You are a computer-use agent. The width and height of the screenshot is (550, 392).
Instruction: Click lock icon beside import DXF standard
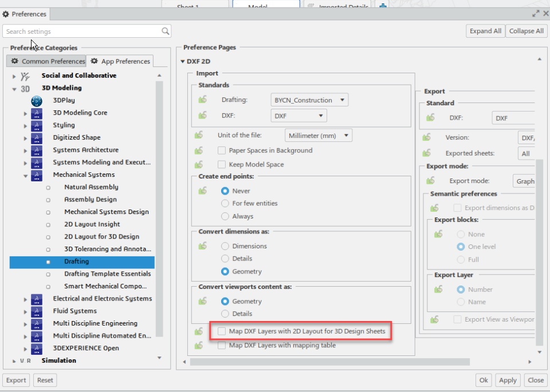202,115
